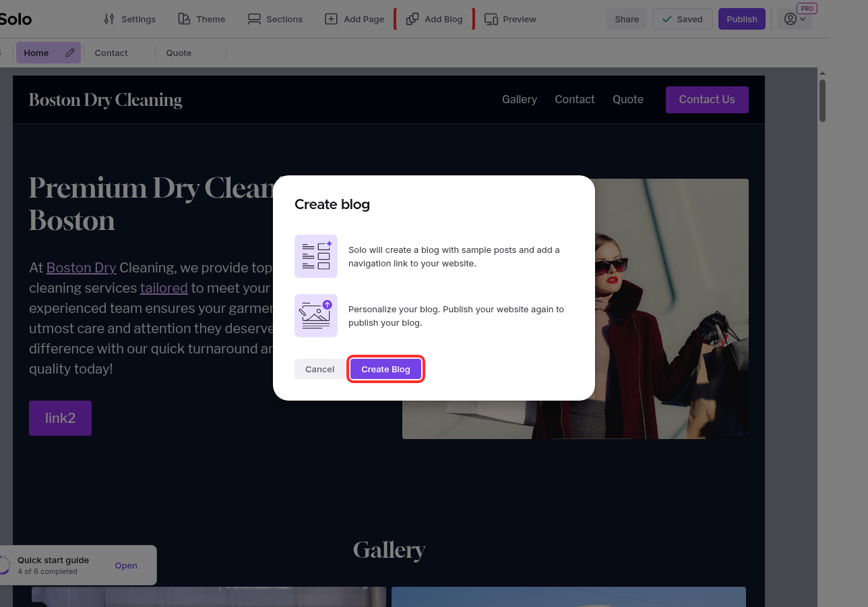This screenshot has width=868, height=607.
Task: Open the Quick start guide
Action: click(126, 566)
